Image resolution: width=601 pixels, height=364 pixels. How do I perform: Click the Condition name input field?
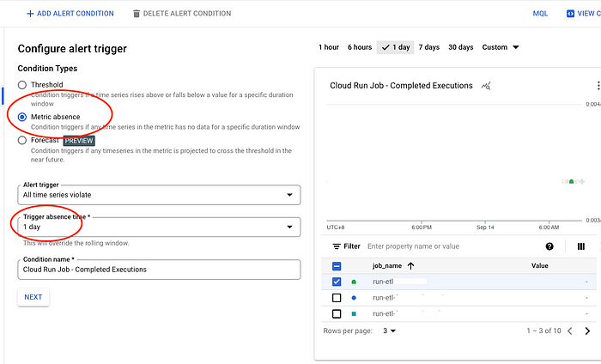click(x=159, y=270)
